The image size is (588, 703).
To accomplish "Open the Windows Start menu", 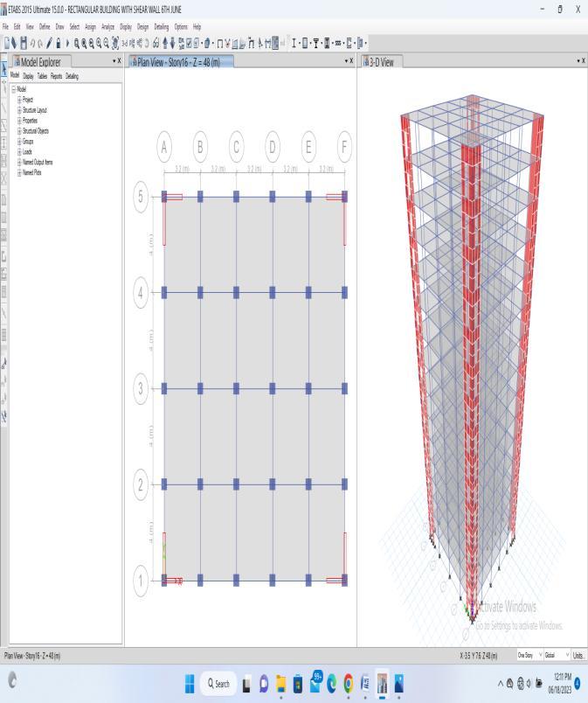I will 190,683.
